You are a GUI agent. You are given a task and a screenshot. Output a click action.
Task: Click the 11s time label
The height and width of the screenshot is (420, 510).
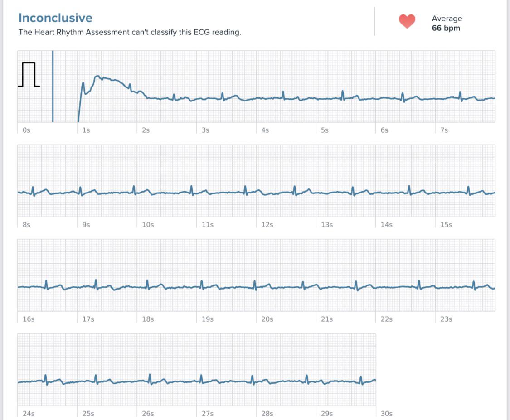tap(208, 225)
